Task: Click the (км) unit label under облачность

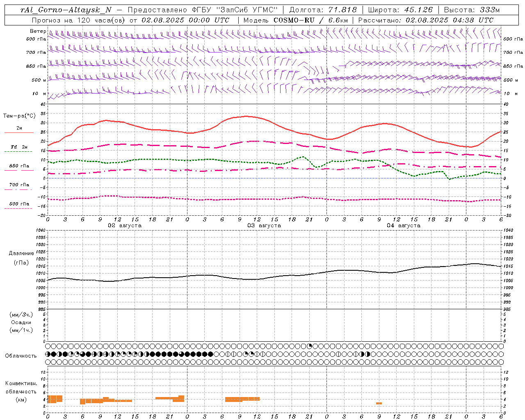Action: (21, 399)
